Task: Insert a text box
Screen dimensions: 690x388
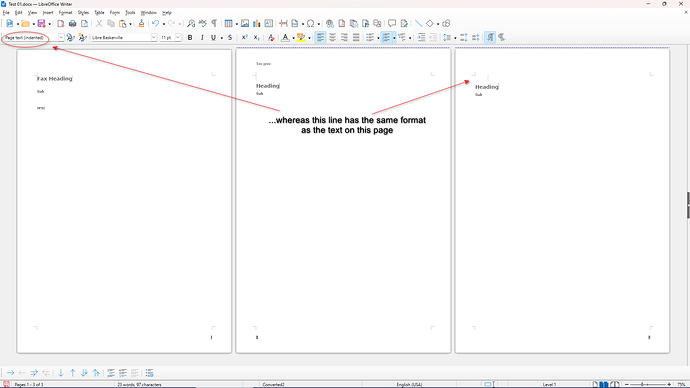Action: pos(268,23)
